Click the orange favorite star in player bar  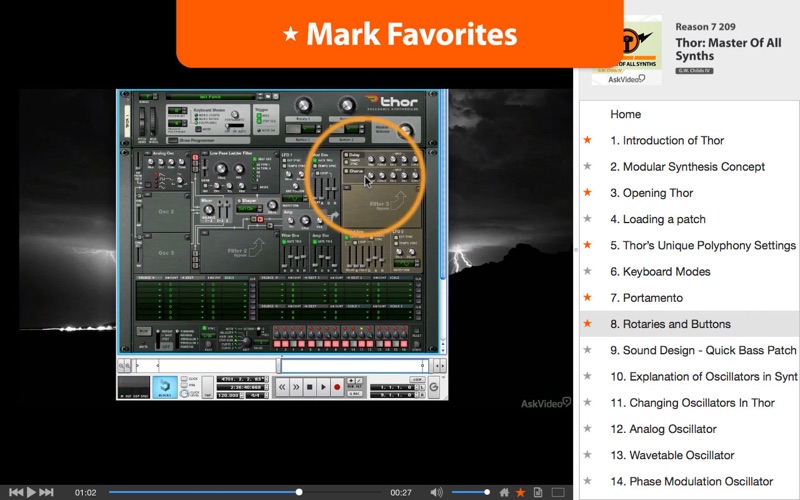tap(520, 492)
